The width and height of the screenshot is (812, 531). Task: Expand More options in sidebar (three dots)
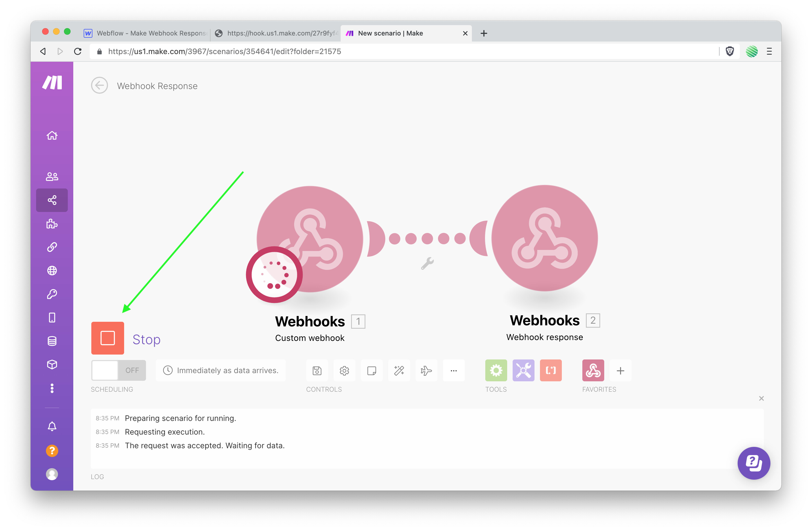pos(52,388)
